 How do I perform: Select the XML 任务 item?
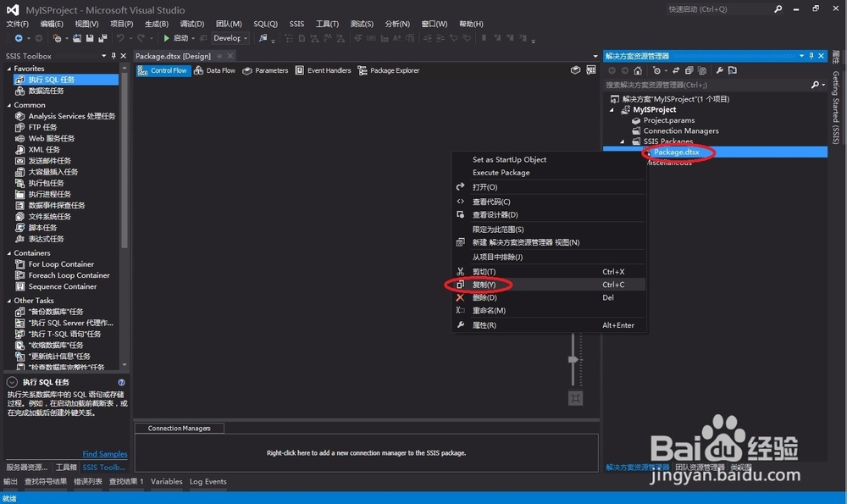(x=44, y=150)
